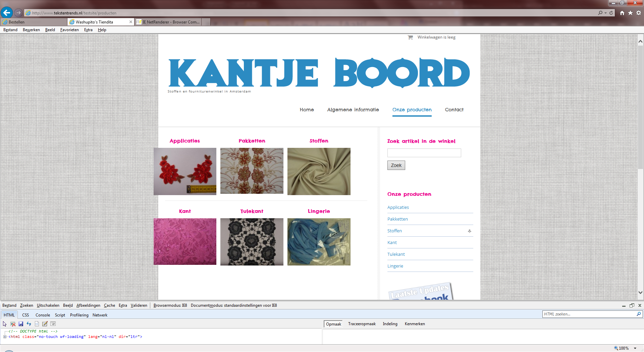Click the browser Forward arrow button
This screenshot has width=644, height=352.
coord(18,13)
